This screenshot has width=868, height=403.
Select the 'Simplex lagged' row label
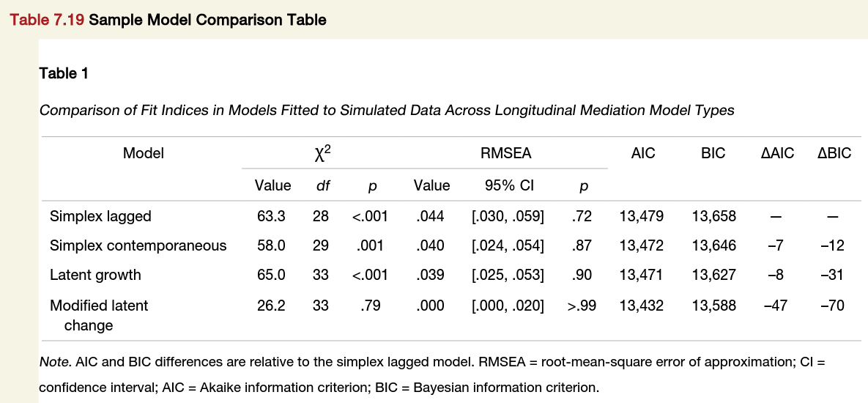point(100,216)
